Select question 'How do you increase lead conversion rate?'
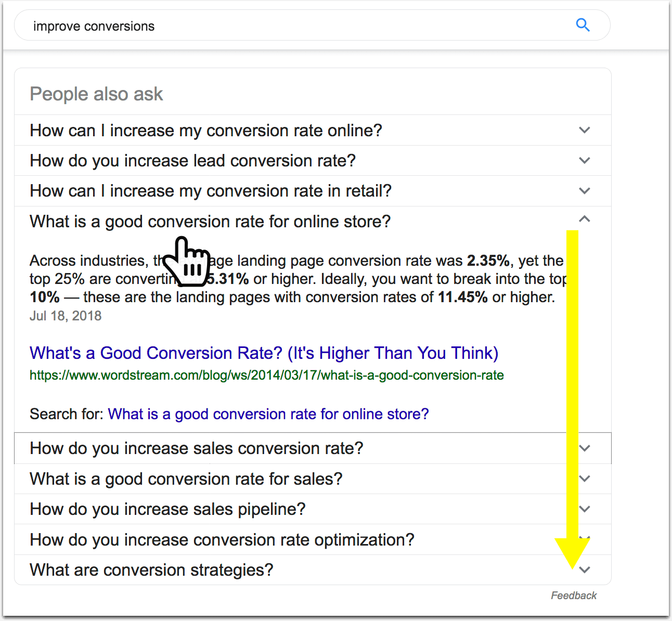The width and height of the screenshot is (672, 621). 193,161
